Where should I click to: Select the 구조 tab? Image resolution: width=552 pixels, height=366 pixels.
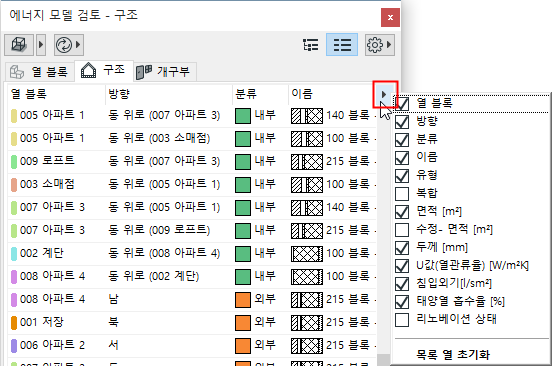104,70
